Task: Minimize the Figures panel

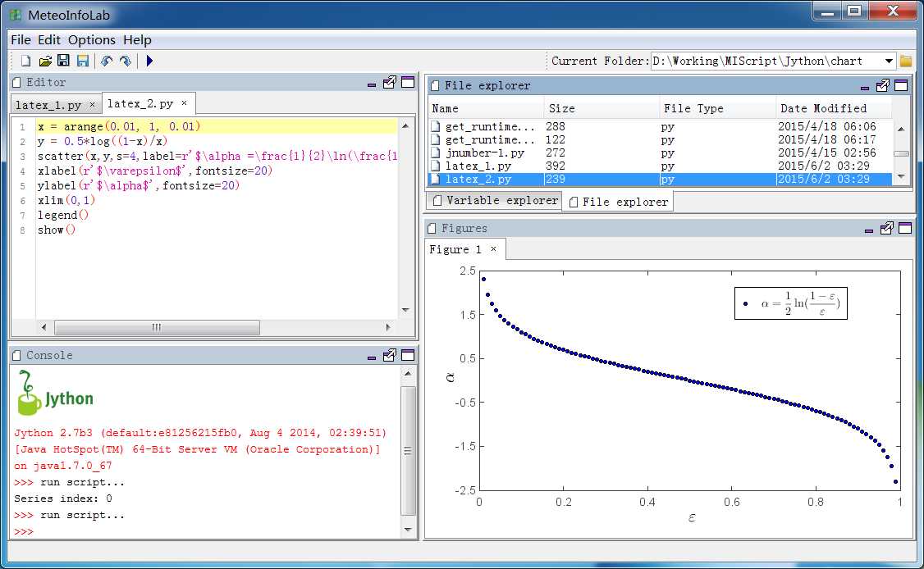Action: point(868,230)
